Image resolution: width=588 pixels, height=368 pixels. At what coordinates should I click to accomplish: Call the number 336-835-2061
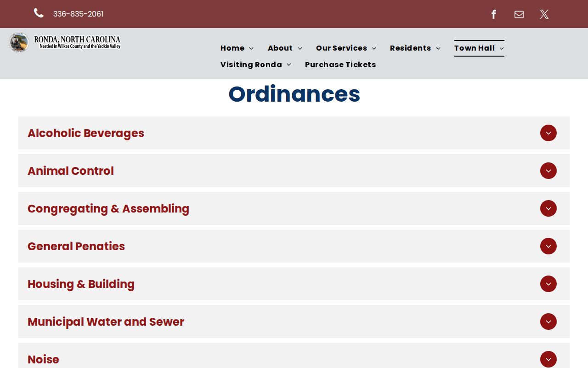79,14
